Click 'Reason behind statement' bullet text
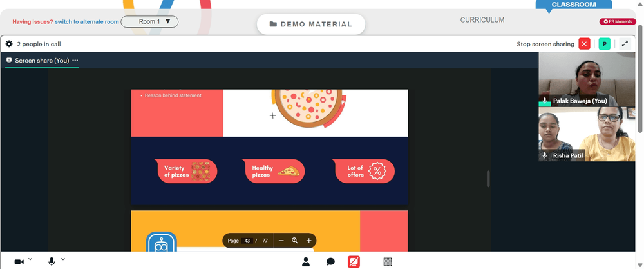Image resolution: width=644 pixels, height=269 pixels. pos(173,95)
